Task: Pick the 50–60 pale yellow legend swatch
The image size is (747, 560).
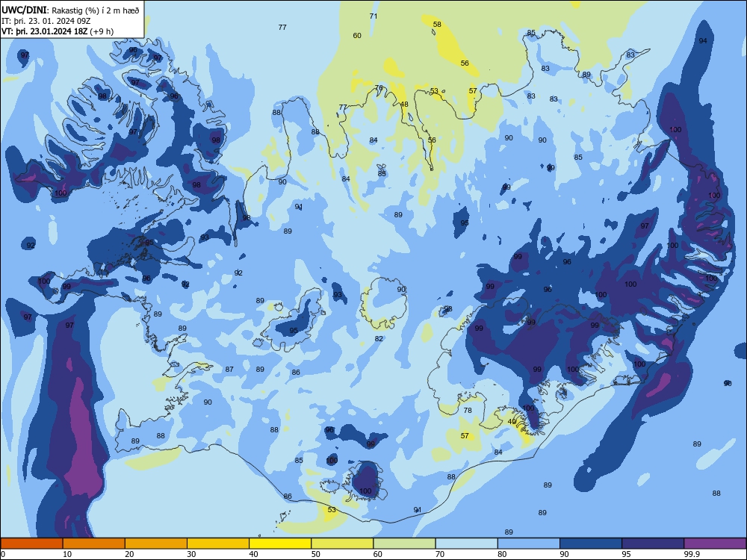Action: point(342,544)
